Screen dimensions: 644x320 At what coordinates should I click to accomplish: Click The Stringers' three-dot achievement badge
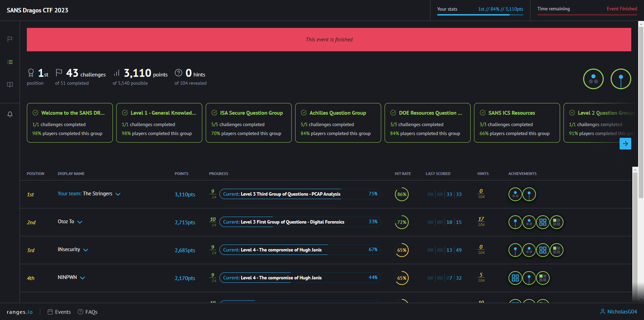tap(515, 194)
